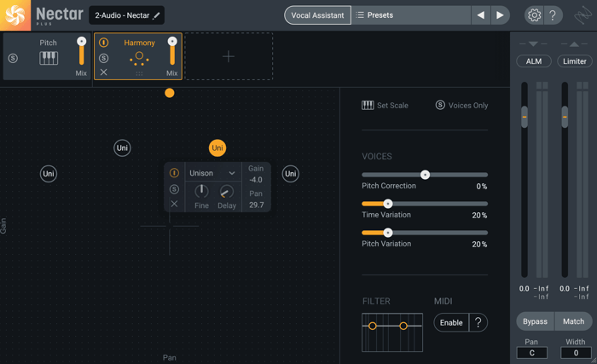Click the Match gain button
The image size is (597, 364).
[x=573, y=321]
